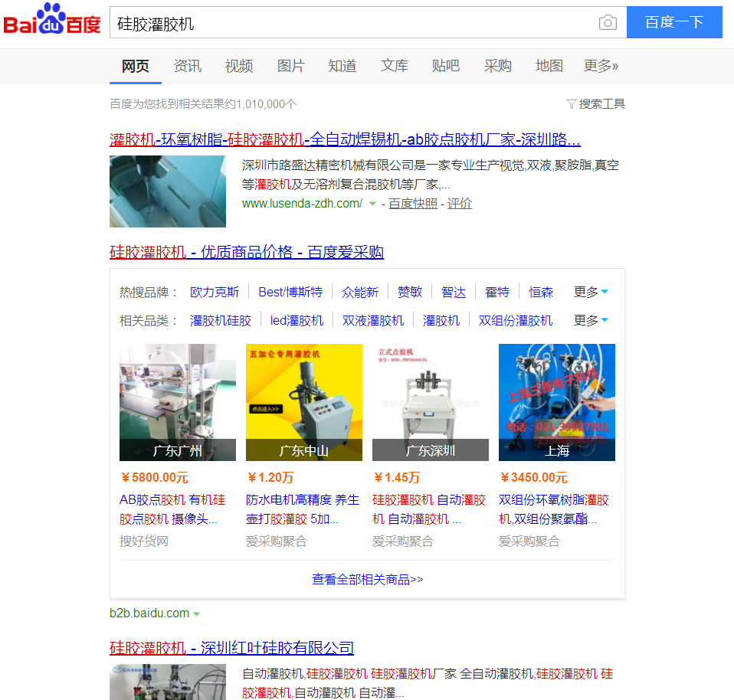Open camera image search icon
The height and width of the screenshot is (700, 734).
(x=608, y=22)
